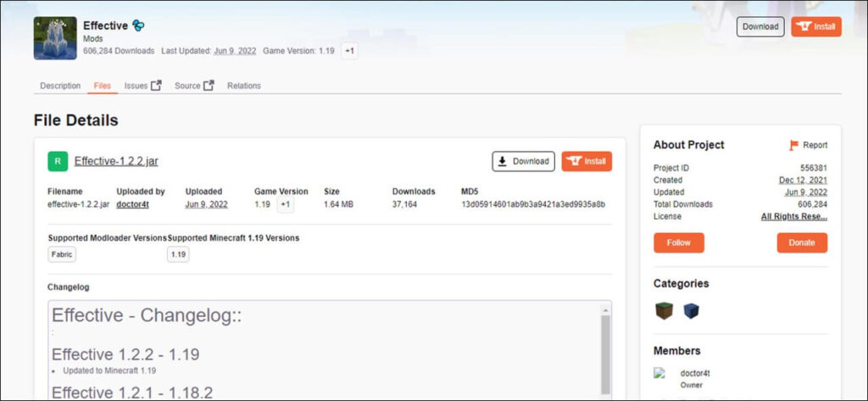
Task: Select the blue cube category icon
Action: pyautogui.click(x=691, y=311)
